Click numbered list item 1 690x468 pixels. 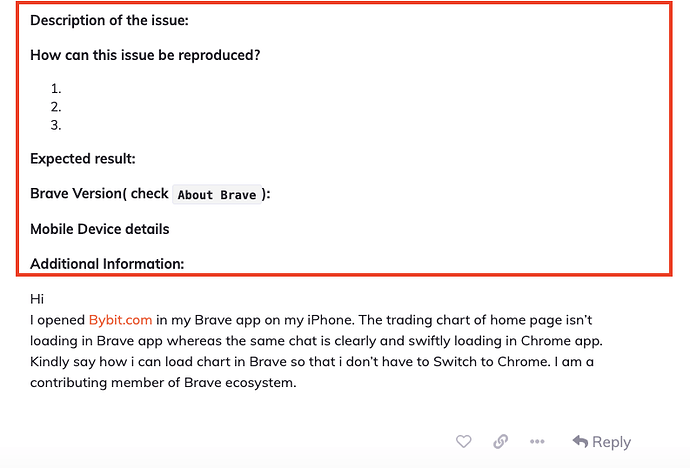pyautogui.click(x=56, y=89)
